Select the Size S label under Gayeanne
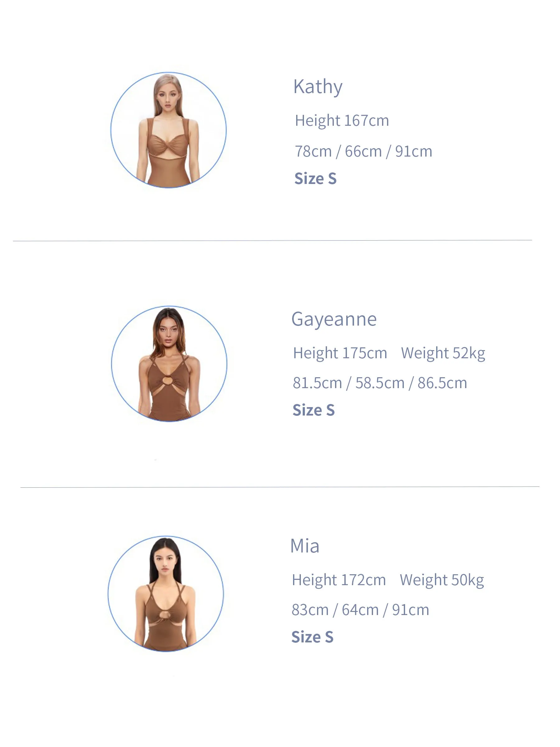 pyautogui.click(x=314, y=410)
